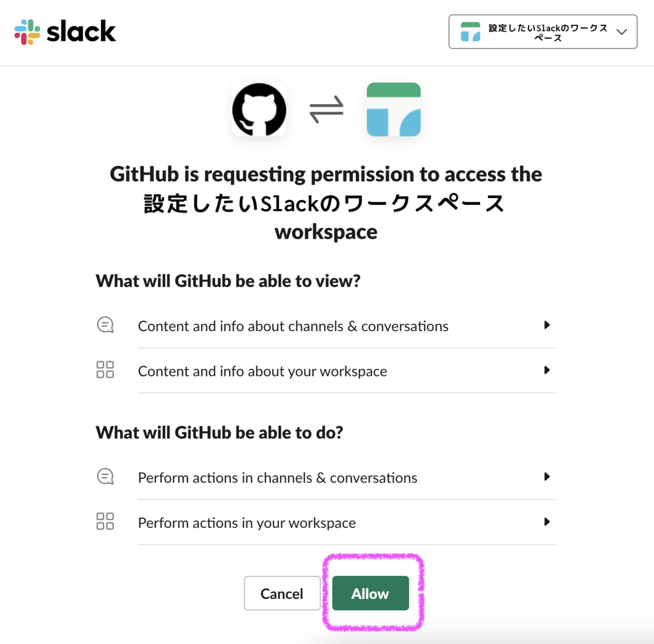
Task: Expand Perform actions in your workspace
Action: point(547,521)
